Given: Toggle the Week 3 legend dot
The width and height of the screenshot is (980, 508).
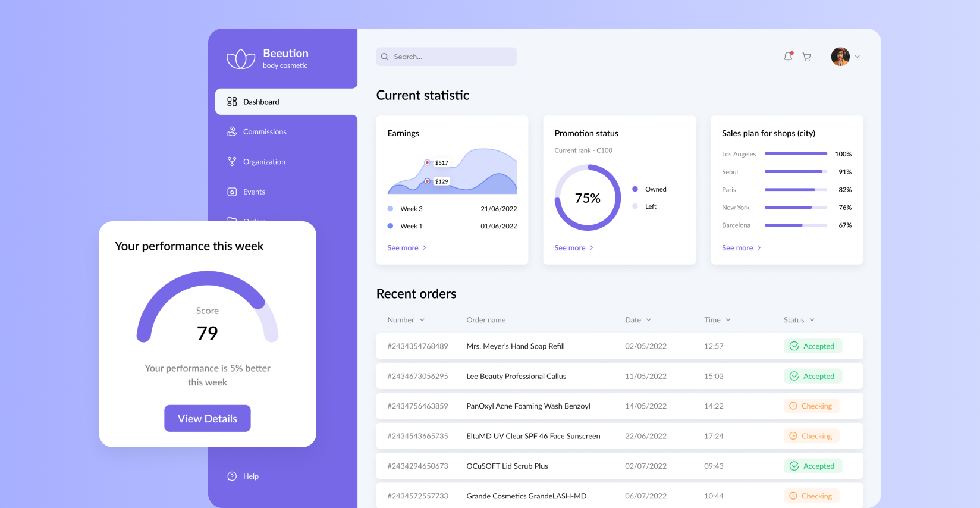Looking at the screenshot, I should [390, 209].
